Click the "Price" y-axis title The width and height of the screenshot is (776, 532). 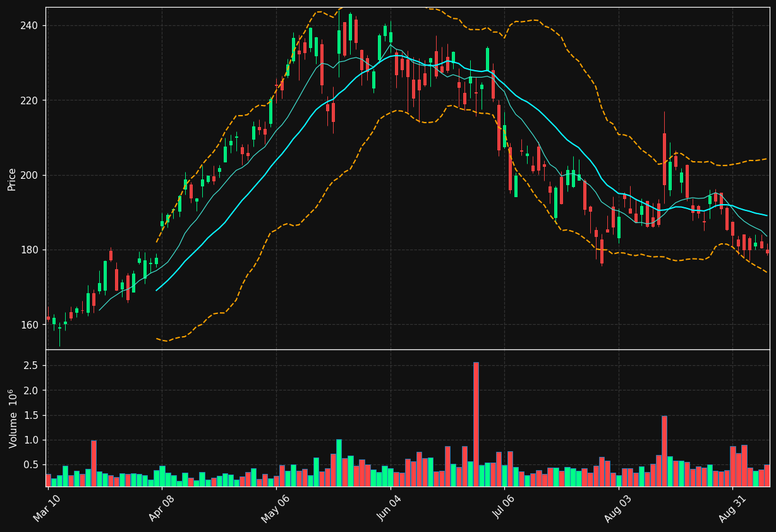(12, 179)
